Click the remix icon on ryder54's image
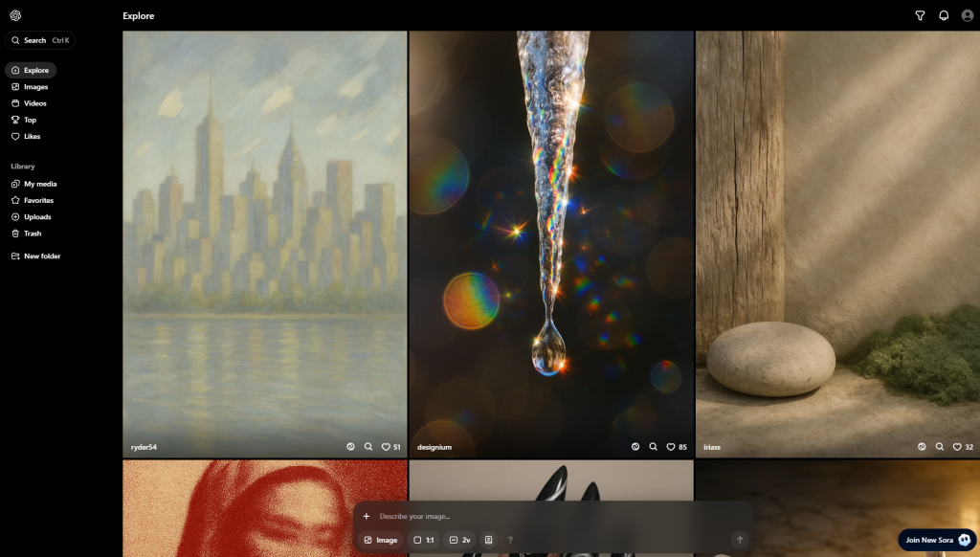The height and width of the screenshot is (557, 980). [x=351, y=447]
